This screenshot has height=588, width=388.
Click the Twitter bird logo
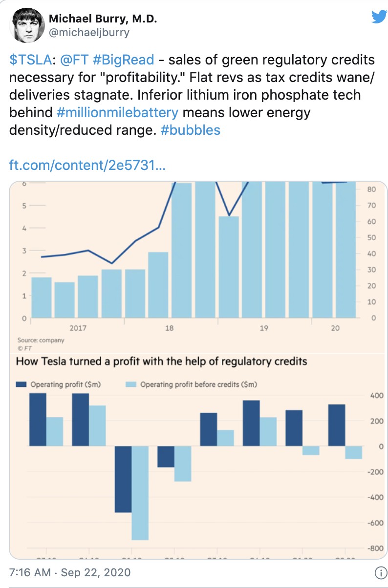point(379,17)
